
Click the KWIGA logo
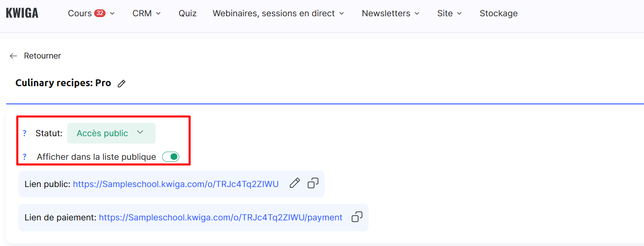tap(22, 13)
